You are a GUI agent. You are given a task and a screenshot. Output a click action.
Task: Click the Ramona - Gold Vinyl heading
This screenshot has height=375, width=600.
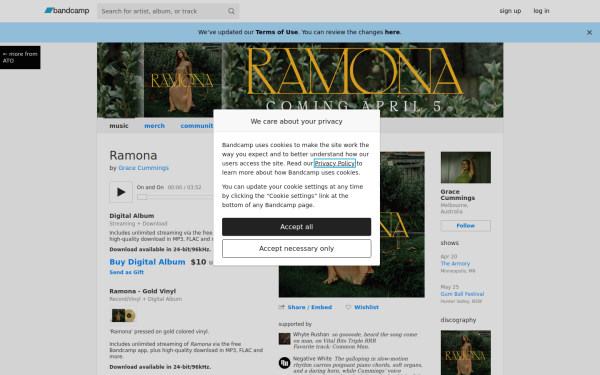142,291
